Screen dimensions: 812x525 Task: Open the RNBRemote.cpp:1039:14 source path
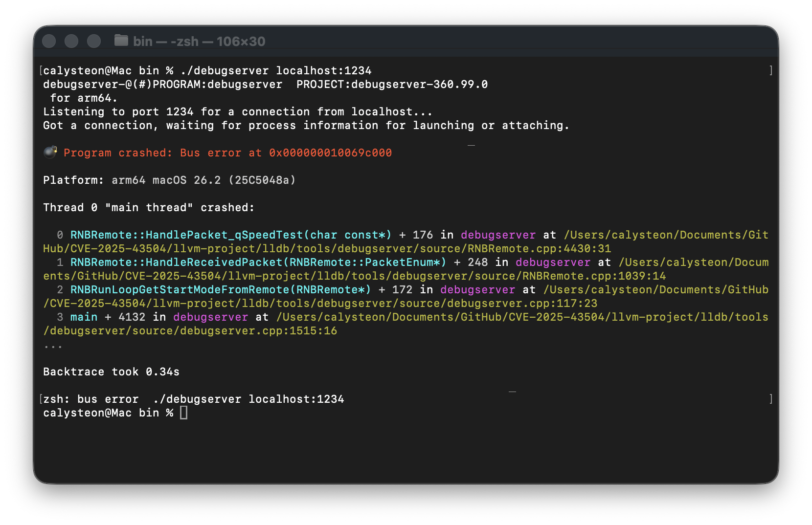coord(354,276)
